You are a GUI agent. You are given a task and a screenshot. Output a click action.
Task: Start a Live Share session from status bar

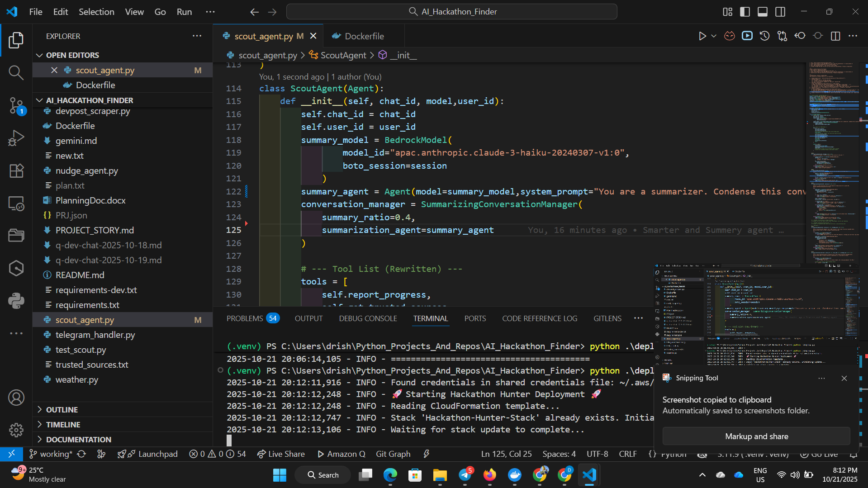click(281, 454)
